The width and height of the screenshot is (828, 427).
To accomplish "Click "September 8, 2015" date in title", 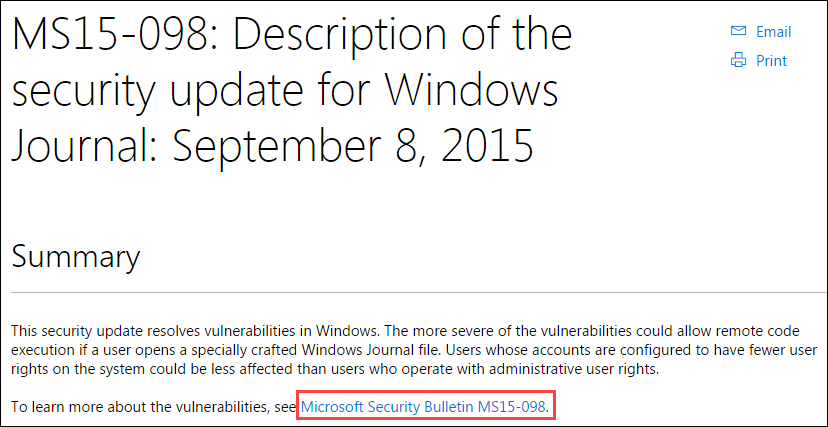I will pos(353,145).
